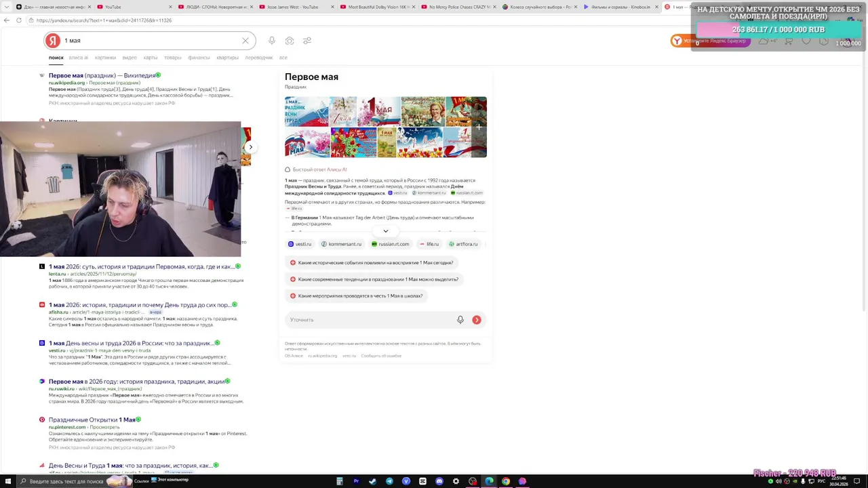The height and width of the screenshot is (488, 868).
Task: Open Telegram from the taskbar
Action: [389, 481]
